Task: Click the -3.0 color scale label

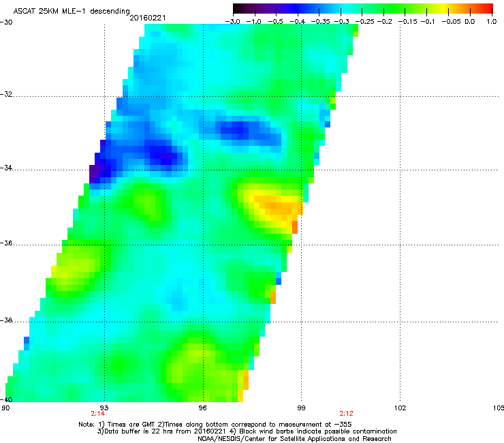Action: point(232,22)
